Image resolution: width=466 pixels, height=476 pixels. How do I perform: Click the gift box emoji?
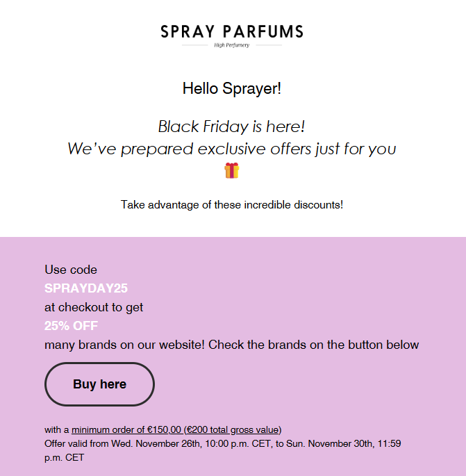(232, 170)
